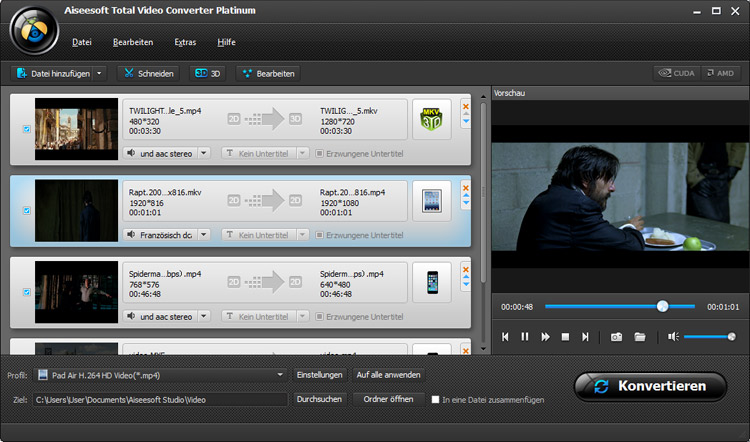750x442 pixels.
Task: Click the Einstellungen button
Action: click(319, 375)
